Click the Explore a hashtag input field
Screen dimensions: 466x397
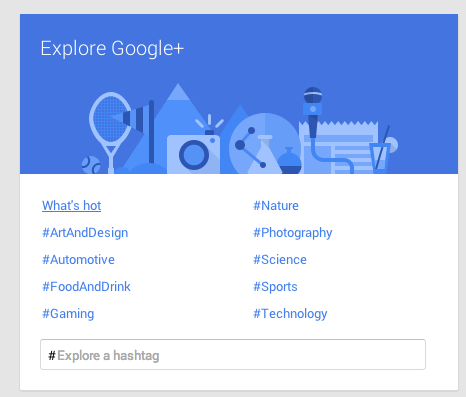[233, 354]
